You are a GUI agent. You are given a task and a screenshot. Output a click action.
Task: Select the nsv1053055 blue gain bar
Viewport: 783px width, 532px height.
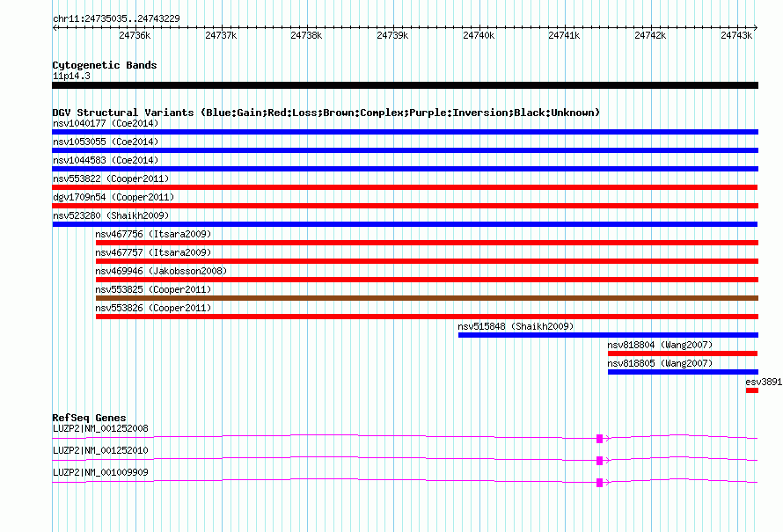(x=405, y=150)
